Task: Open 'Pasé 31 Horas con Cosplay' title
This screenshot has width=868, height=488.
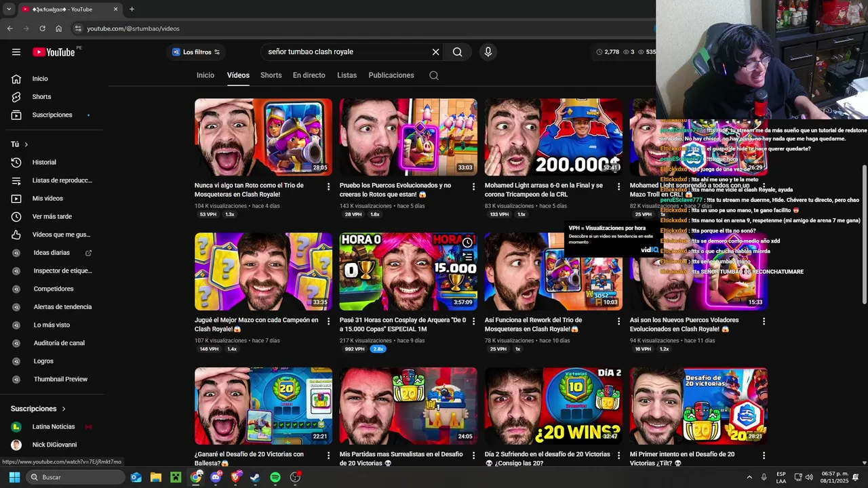Action: pyautogui.click(x=403, y=325)
